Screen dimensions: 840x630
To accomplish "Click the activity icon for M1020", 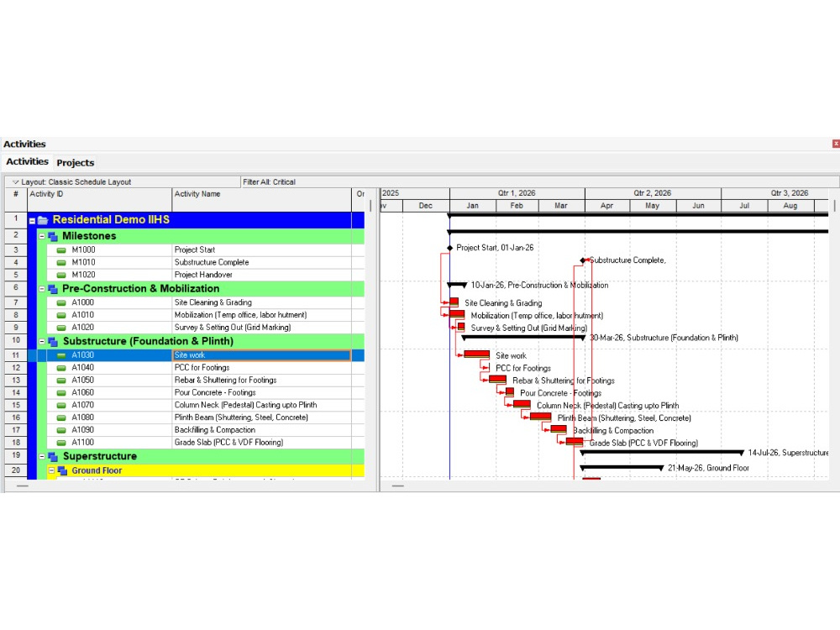I will [61, 275].
